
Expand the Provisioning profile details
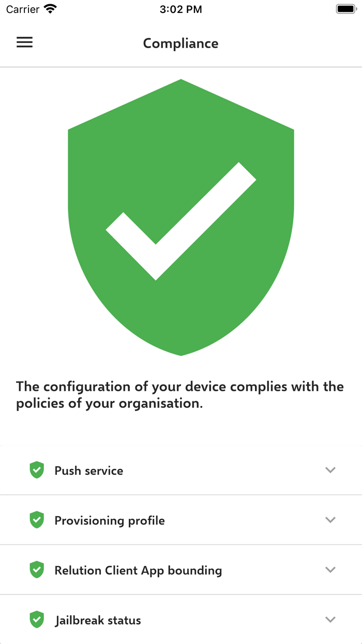pos(330,520)
